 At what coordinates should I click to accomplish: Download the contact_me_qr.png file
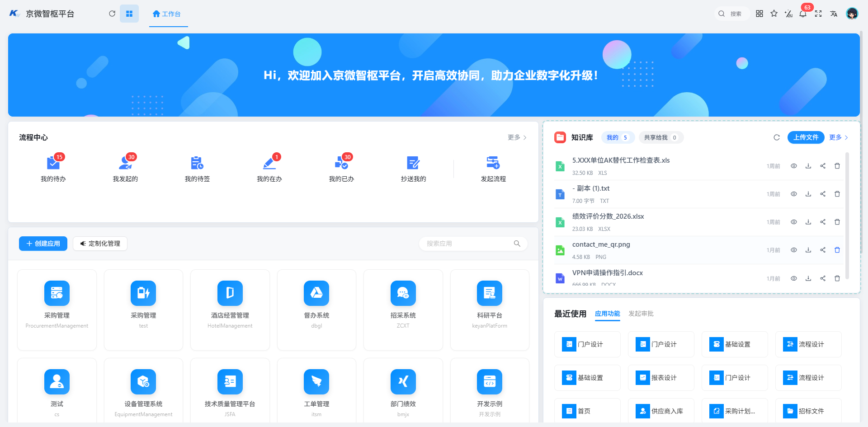[808, 250]
